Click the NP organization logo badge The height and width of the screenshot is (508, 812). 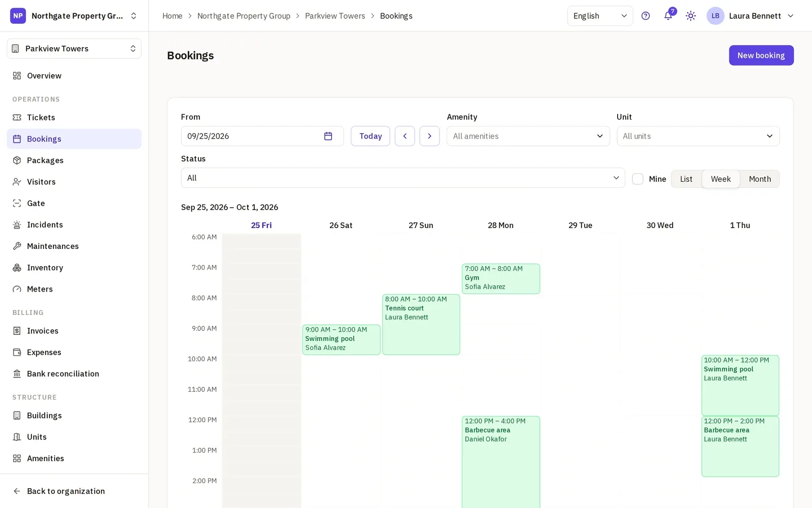tap(18, 16)
